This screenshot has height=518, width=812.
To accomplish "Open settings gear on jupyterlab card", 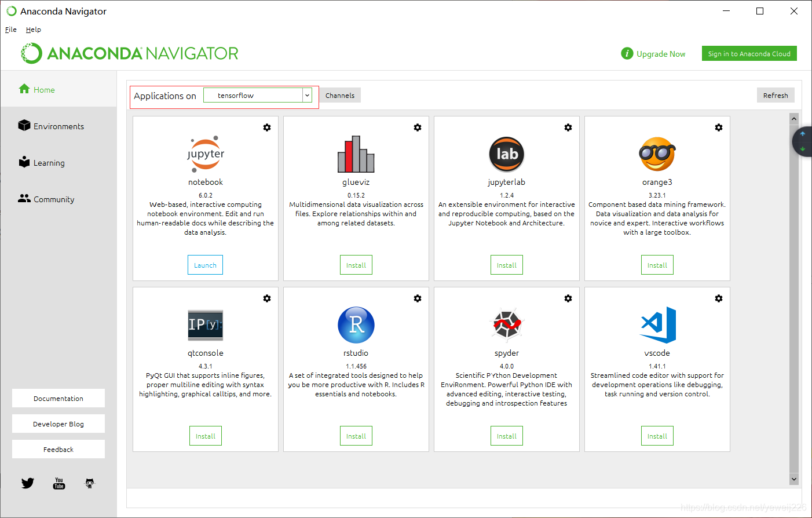I will click(568, 127).
